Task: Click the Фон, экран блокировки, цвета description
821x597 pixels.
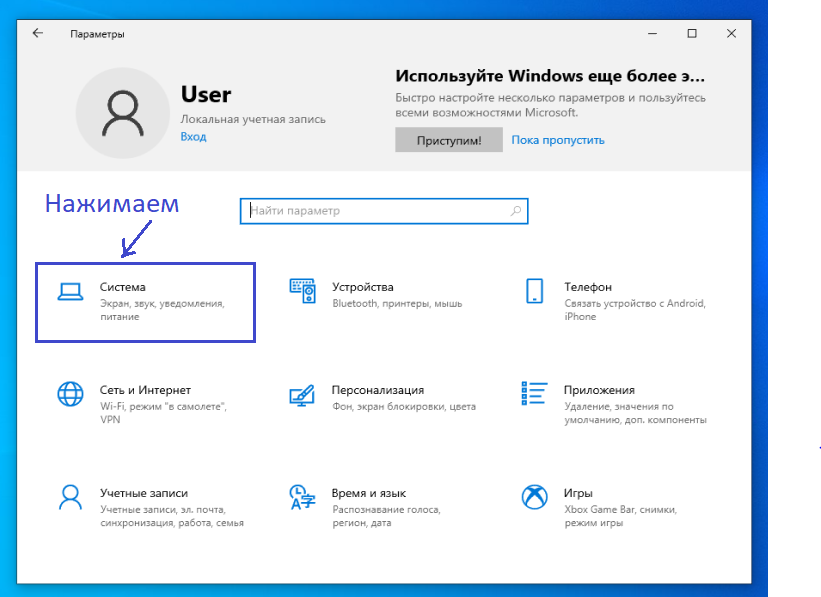Action: 404,407
